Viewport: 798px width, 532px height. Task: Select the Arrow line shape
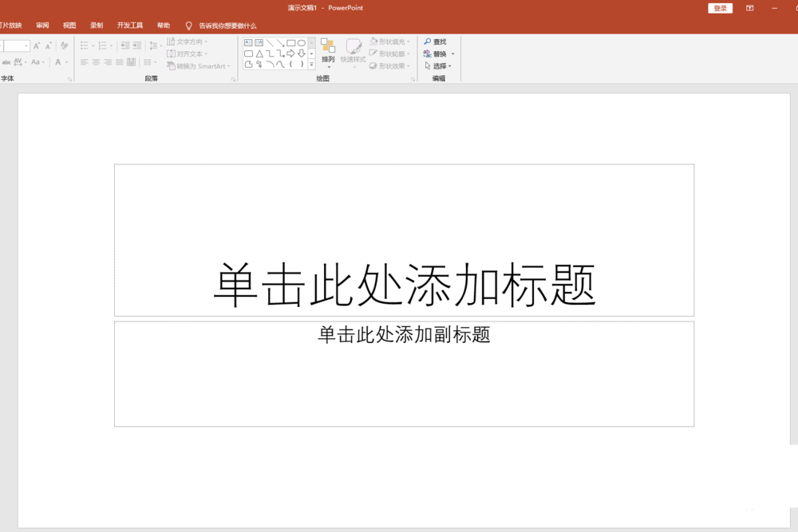coord(280,43)
